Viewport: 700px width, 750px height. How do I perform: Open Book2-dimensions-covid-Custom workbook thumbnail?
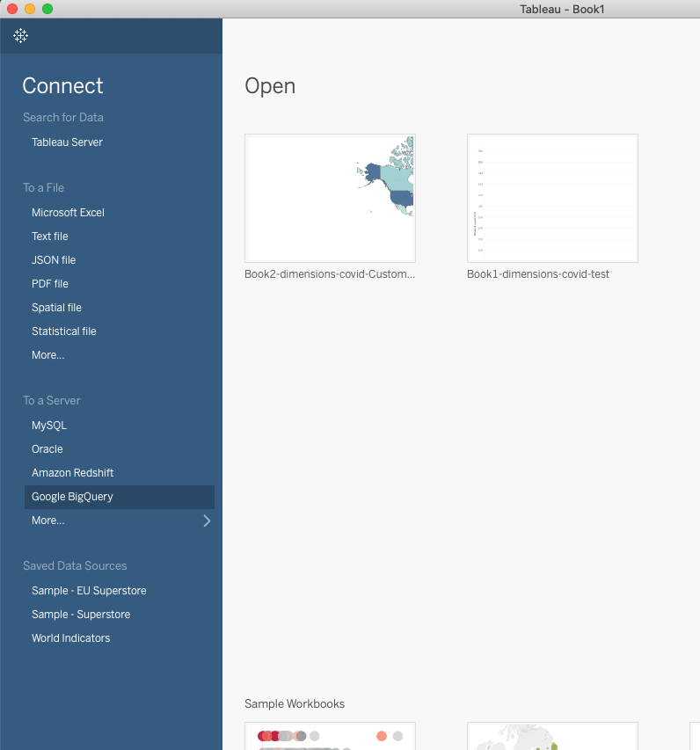[x=330, y=198]
